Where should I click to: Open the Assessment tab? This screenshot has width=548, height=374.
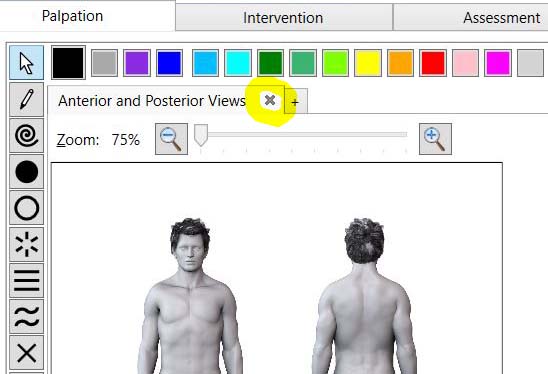501,18
